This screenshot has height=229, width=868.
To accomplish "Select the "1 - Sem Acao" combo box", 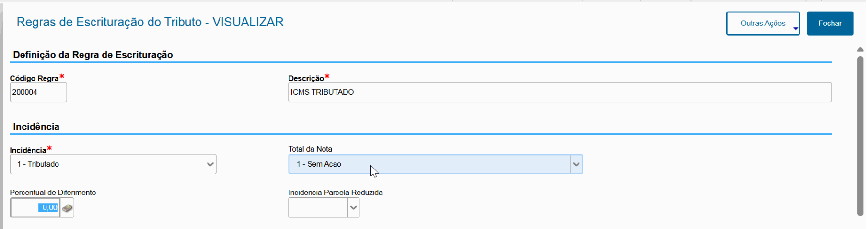I will (x=429, y=164).
